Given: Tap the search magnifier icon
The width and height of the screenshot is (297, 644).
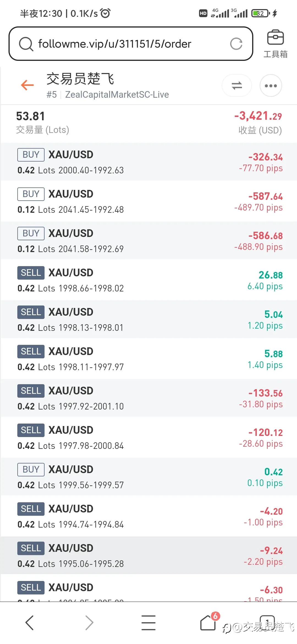Looking at the screenshot, I should click(26, 44).
